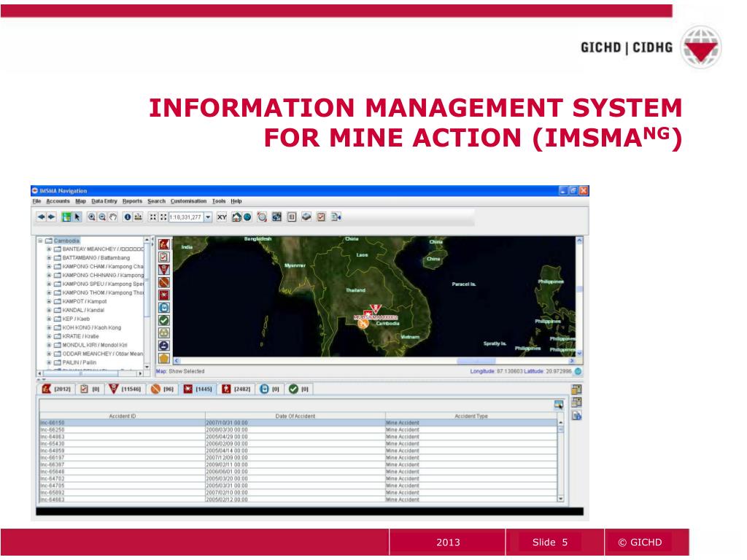Select the arrow pointer selection tool
The image size is (747, 560).
[x=77, y=217]
